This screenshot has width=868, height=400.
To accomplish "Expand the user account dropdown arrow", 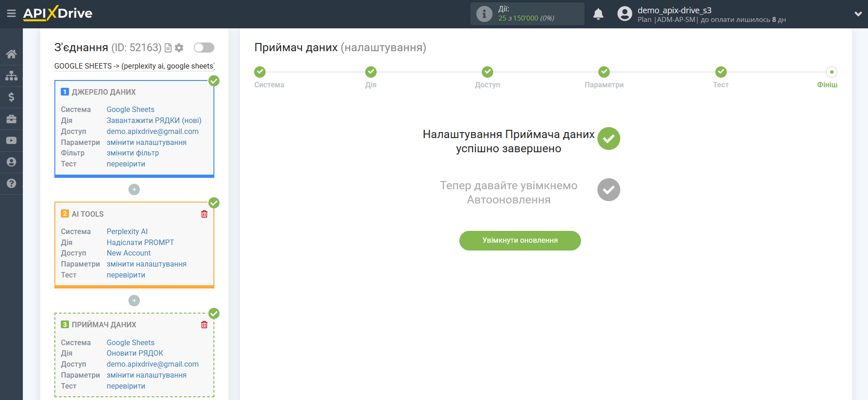I will point(857,14).
